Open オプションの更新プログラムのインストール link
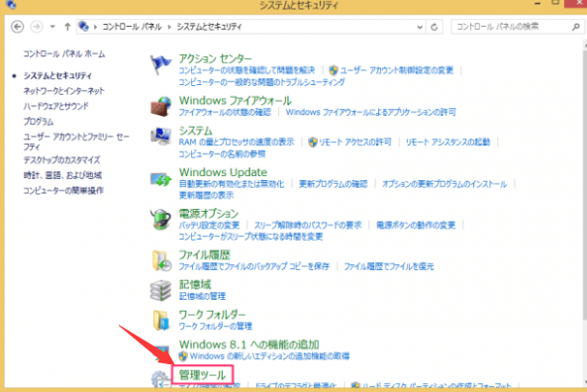The image size is (587, 392). pos(444,184)
